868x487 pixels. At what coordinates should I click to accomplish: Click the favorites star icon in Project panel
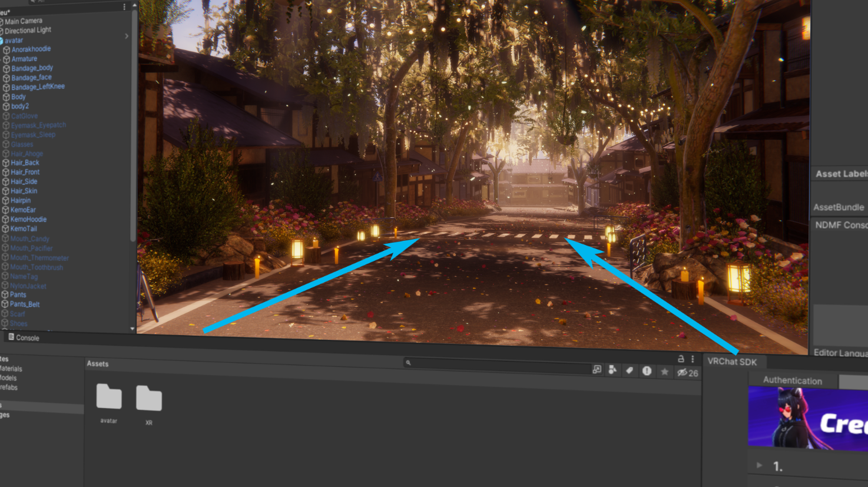click(x=664, y=372)
